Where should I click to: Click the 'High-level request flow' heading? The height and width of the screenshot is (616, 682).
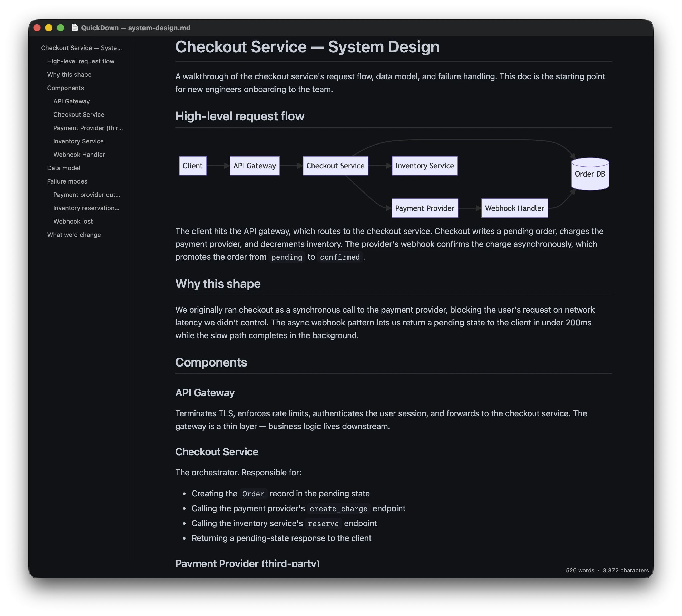(239, 117)
